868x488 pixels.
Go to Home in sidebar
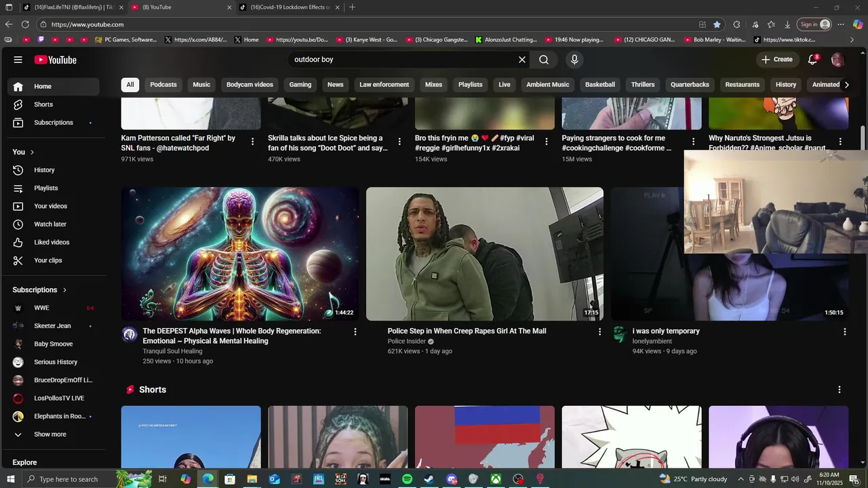[54, 87]
